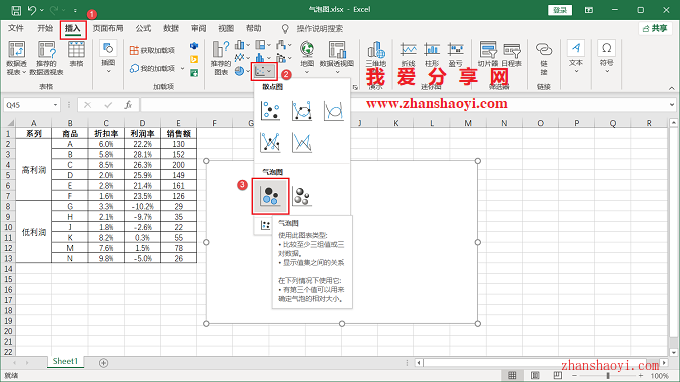Expand the scatter chart dropdown button
This screenshot has width=680, height=382.
click(264, 71)
